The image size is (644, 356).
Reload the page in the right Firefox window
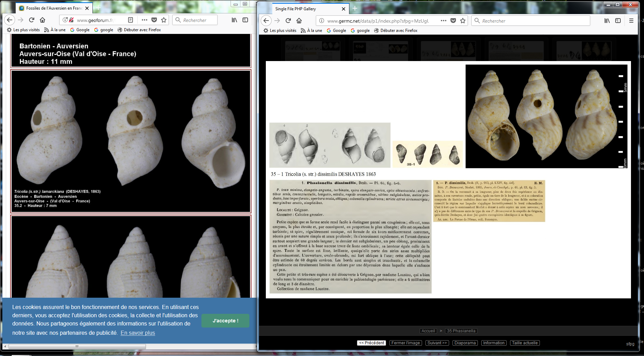click(x=288, y=21)
